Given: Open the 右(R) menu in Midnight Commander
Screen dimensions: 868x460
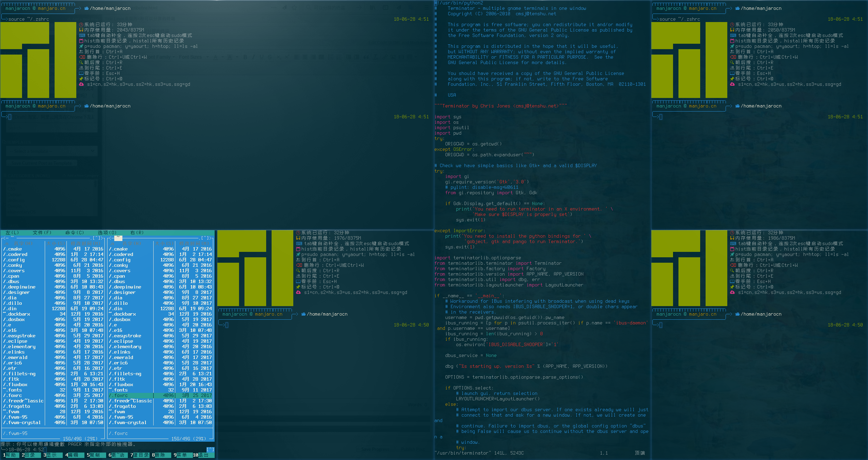Looking at the screenshot, I should 137,233.
